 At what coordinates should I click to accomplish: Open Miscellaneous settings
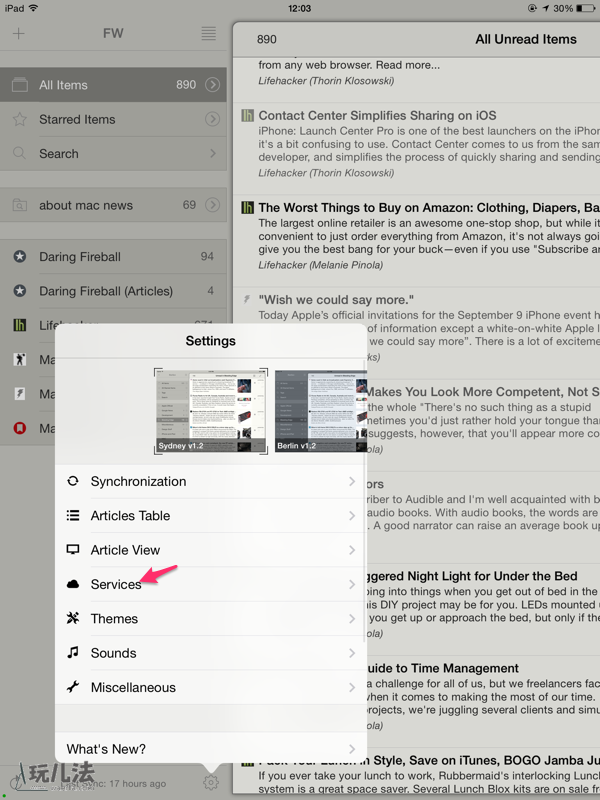point(210,688)
